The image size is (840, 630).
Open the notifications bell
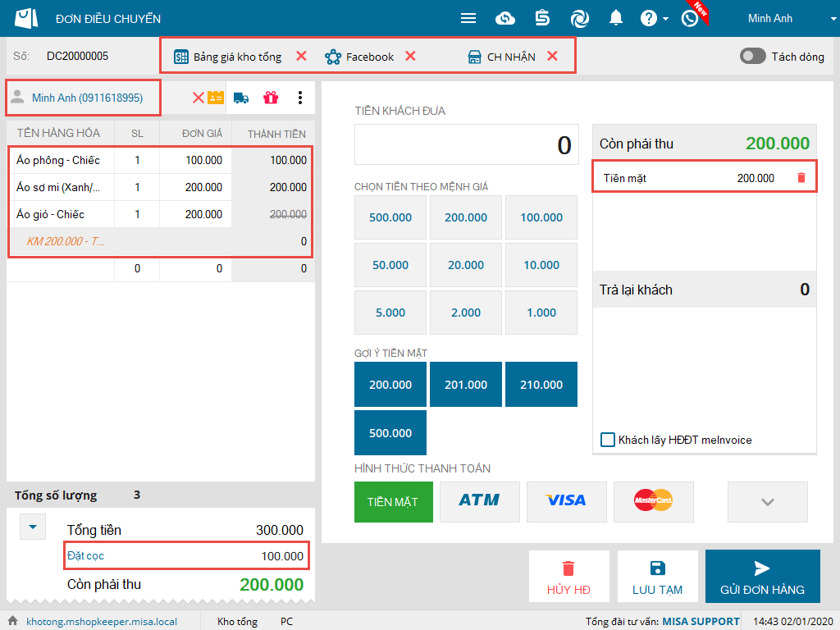(x=616, y=18)
